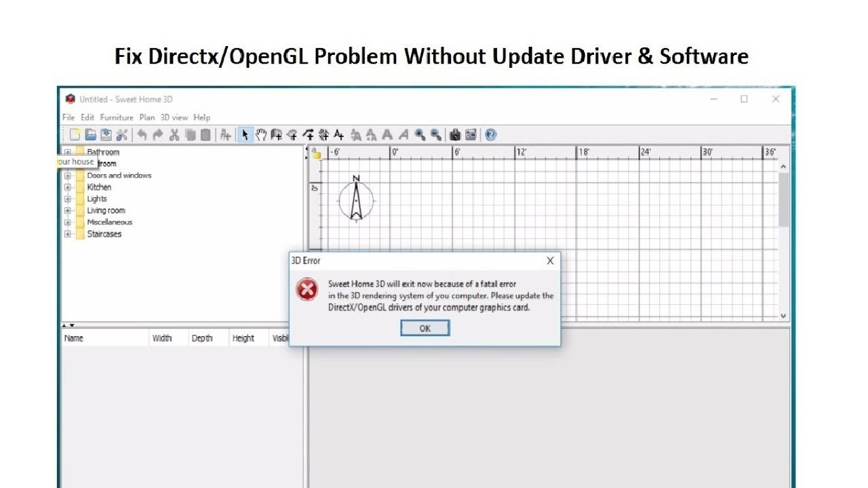Maximize the Sweet Home 3D window
Viewport: 868px width, 488px height.
point(744,99)
